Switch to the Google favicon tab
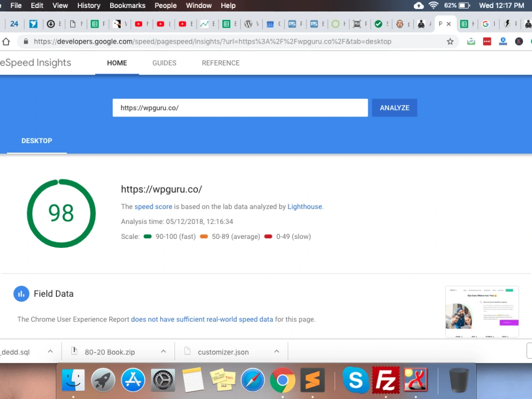The width and height of the screenshot is (532, 399). click(486, 24)
